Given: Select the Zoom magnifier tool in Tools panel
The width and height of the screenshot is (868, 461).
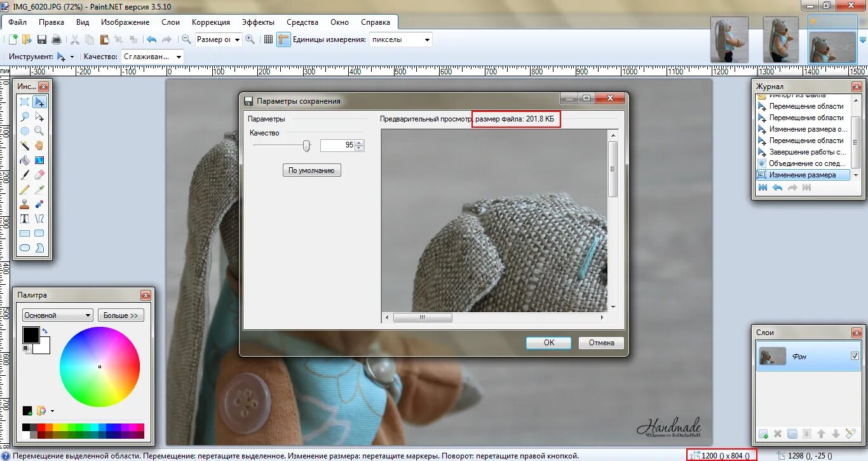Looking at the screenshot, I should point(39,131).
